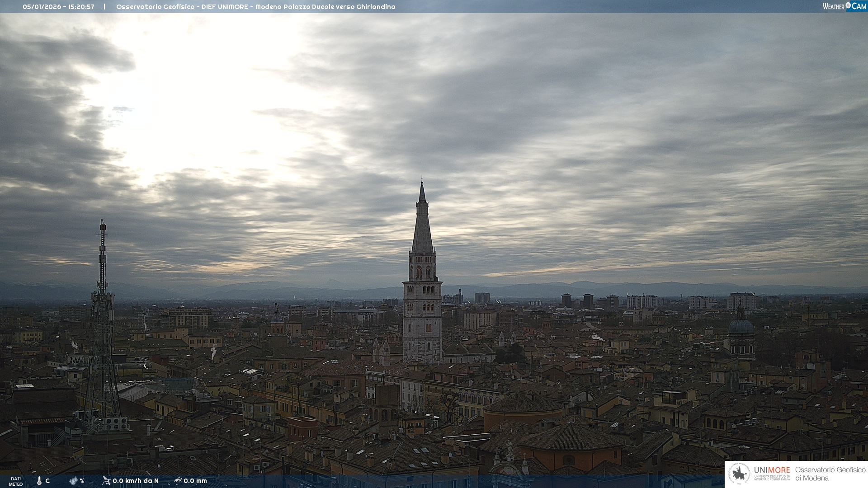Click the camera lens icon in the WeatherCAM logo

click(848, 5)
